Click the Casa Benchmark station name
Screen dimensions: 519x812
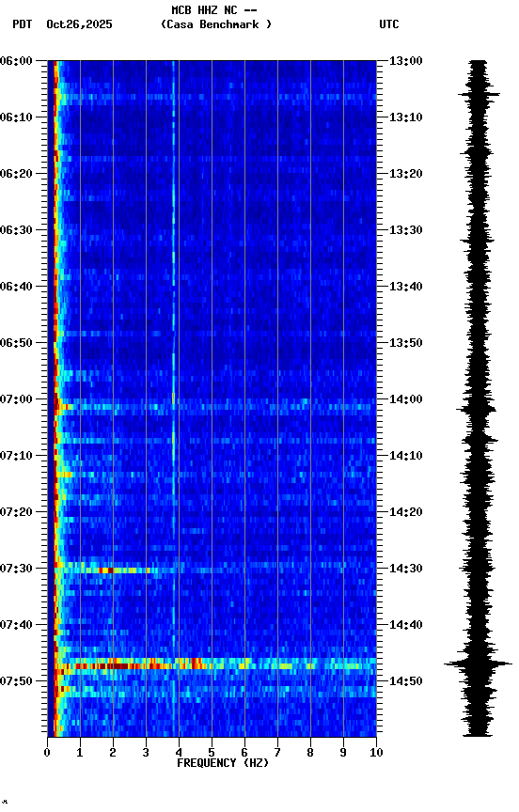pyautogui.click(x=216, y=24)
